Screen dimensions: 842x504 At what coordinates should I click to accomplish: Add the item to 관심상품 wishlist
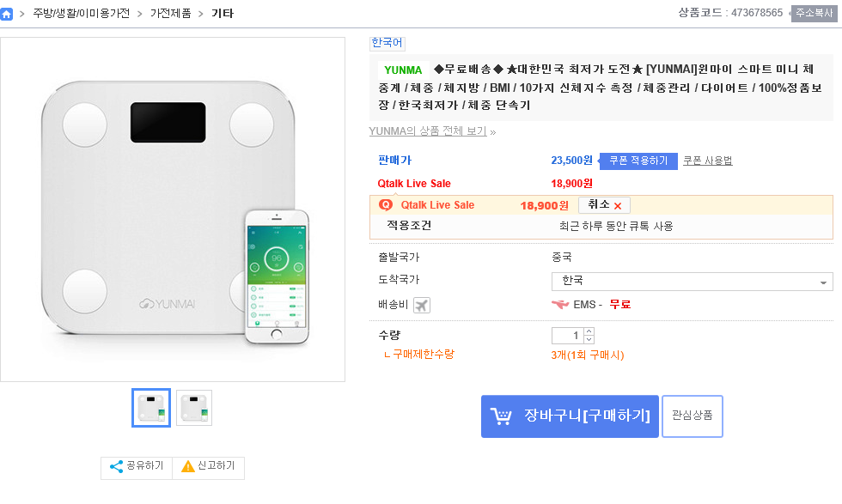pyautogui.click(x=692, y=416)
